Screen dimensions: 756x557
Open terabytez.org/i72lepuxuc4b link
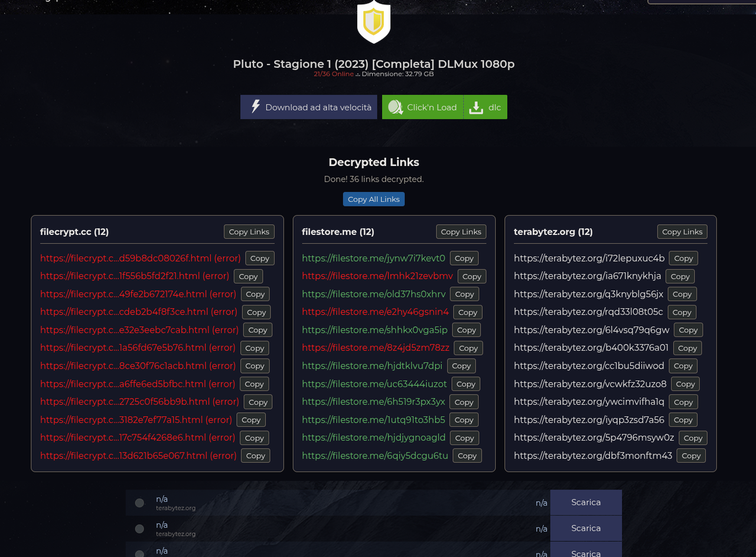click(589, 258)
